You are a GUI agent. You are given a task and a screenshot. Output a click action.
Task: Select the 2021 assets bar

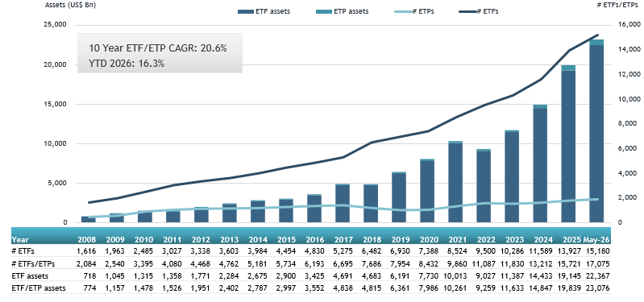point(455,182)
